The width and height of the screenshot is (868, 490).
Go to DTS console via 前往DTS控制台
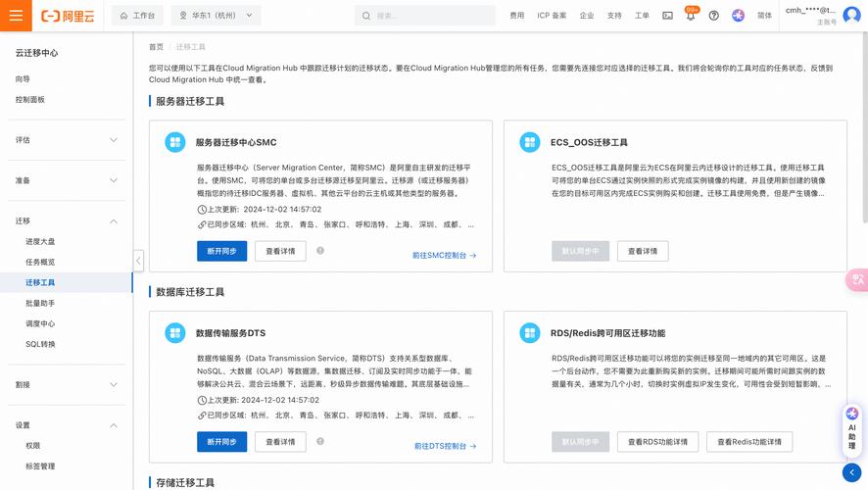[445, 446]
